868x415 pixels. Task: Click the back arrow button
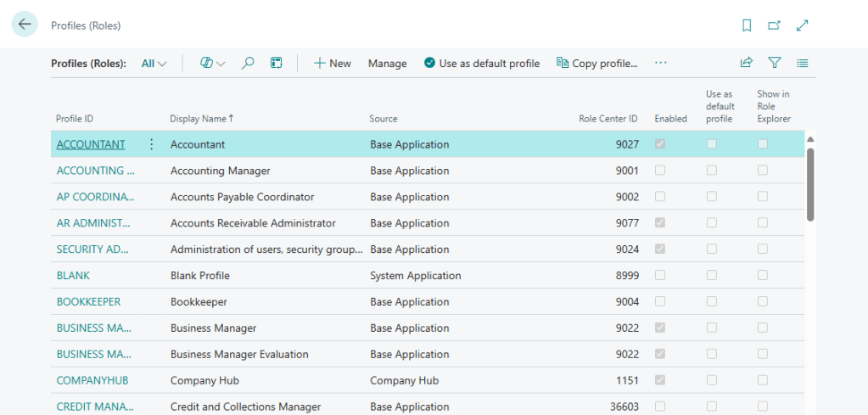(25, 25)
